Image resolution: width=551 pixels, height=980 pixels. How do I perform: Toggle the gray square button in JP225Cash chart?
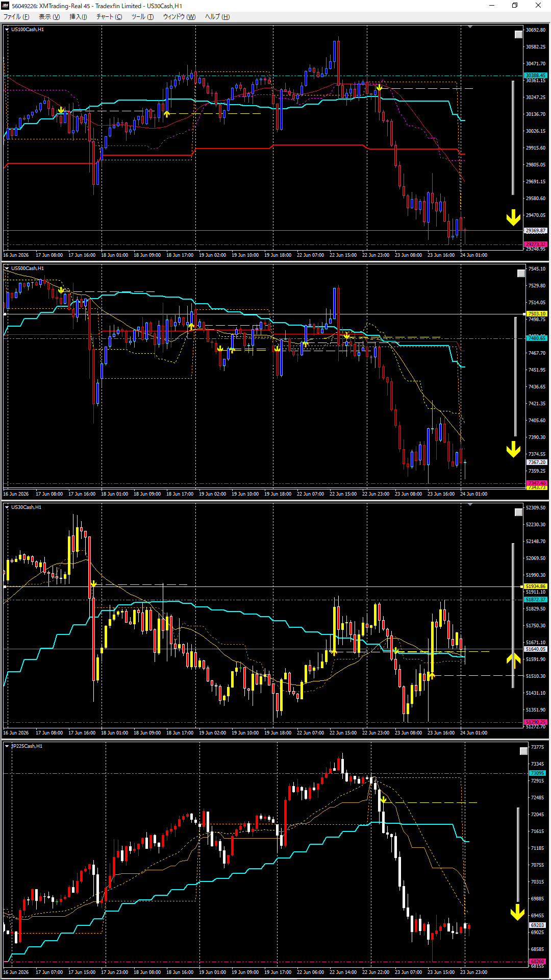(x=523, y=751)
